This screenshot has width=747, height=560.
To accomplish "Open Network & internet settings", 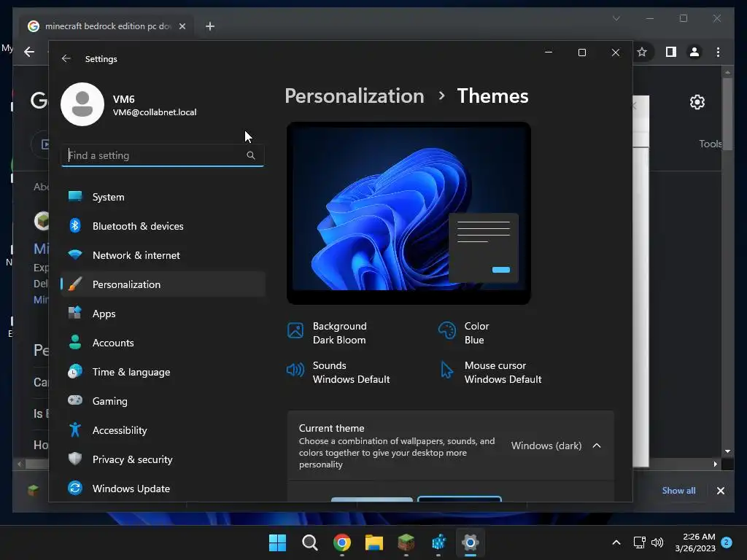I will [163, 255].
